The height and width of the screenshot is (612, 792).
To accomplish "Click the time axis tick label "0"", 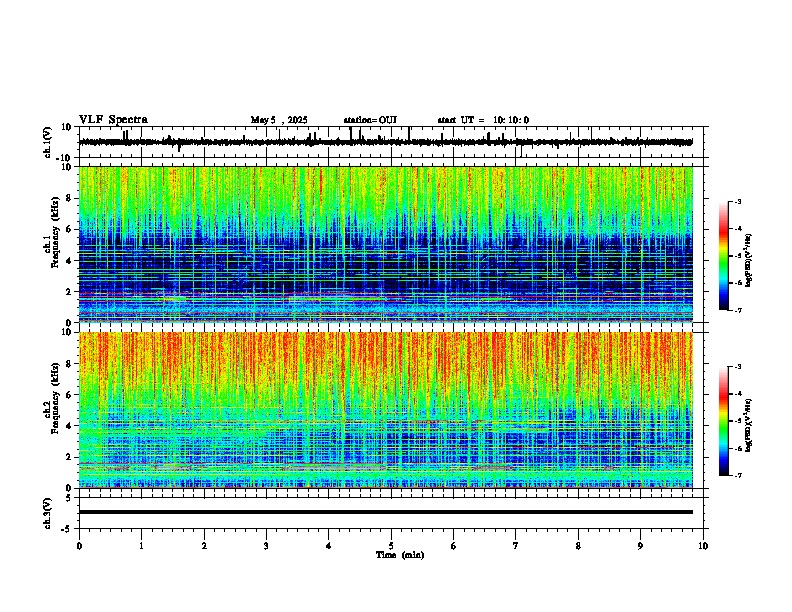I will pos(79,546).
